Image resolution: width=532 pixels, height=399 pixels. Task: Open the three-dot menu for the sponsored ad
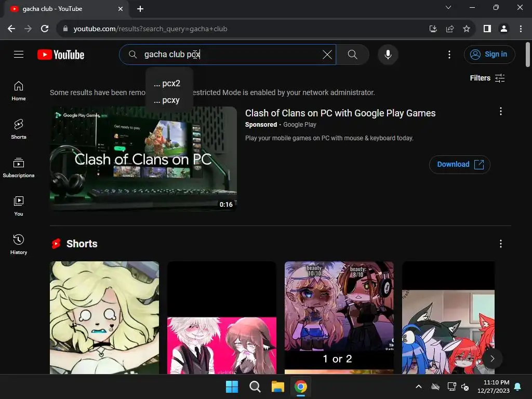(500, 111)
